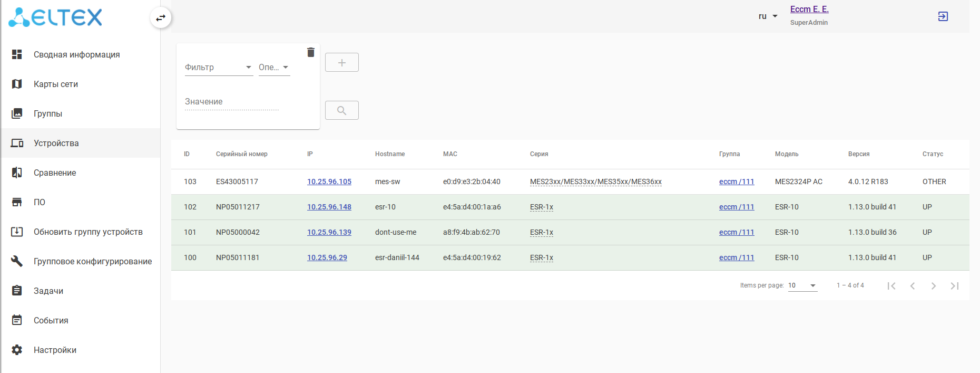
Task: Jump to the first page arrow
Action: pos(891,286)
